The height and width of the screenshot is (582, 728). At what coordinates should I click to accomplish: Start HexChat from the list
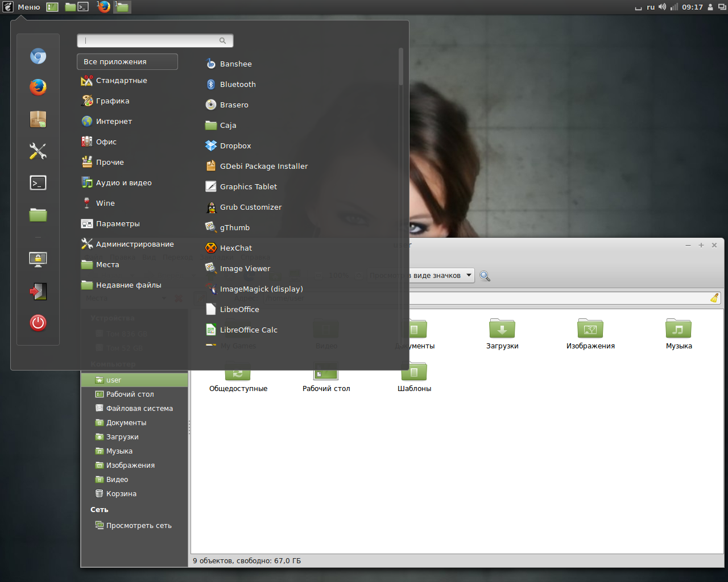[x=229, y=248]
